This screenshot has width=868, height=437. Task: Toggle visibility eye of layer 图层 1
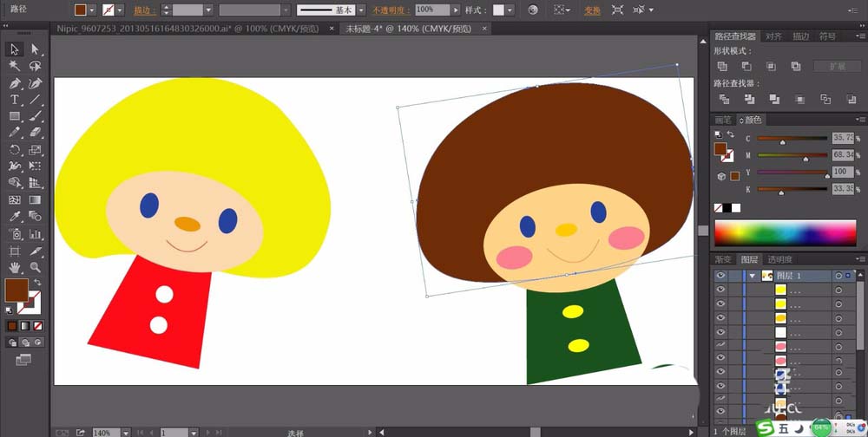pos(720,275)
